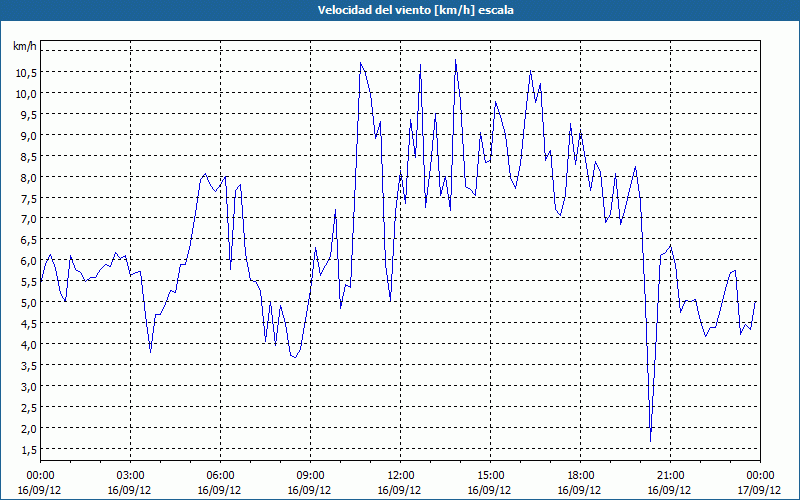Choose the '5,5' y-axis value
Screen dimensions: 800x500
coord(29,282)
